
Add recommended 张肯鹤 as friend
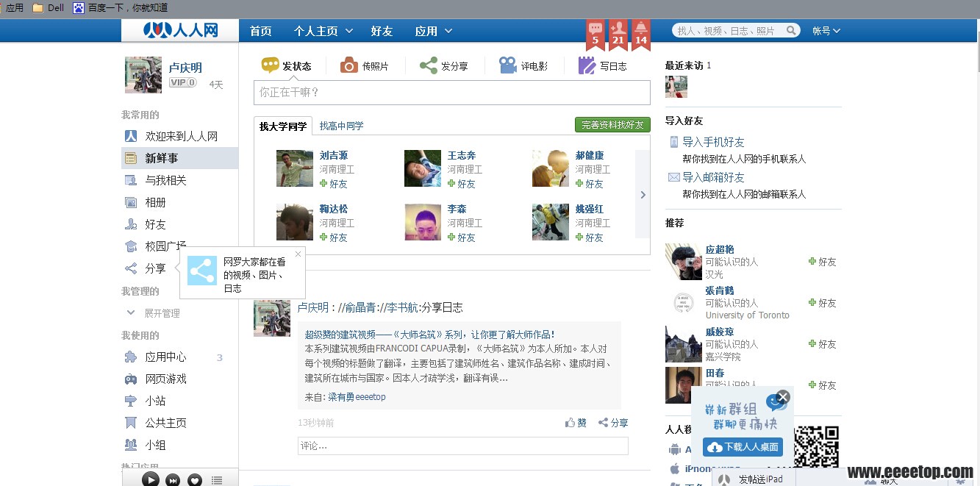(823, 303)
